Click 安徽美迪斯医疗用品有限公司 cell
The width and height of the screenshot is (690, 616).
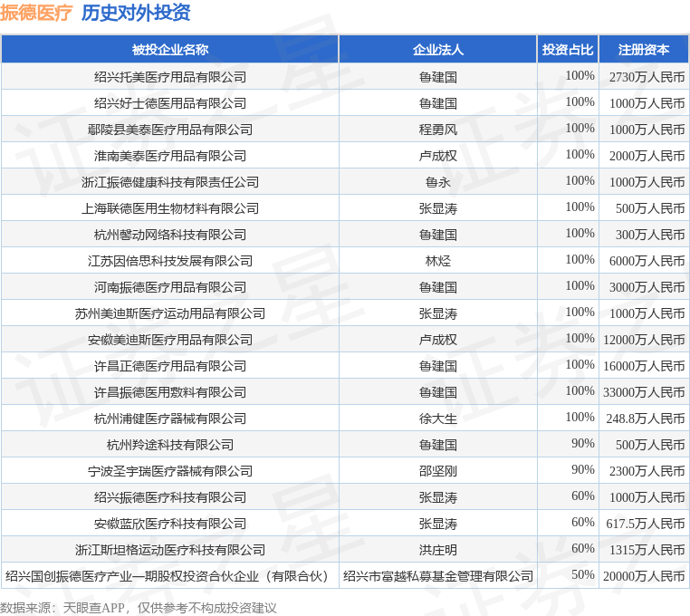point(170,340)
